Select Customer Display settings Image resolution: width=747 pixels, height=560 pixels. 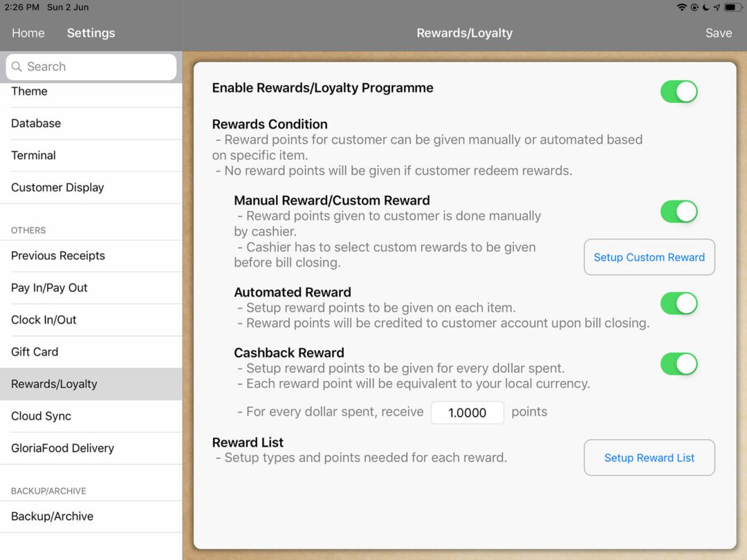coord(57,187)
